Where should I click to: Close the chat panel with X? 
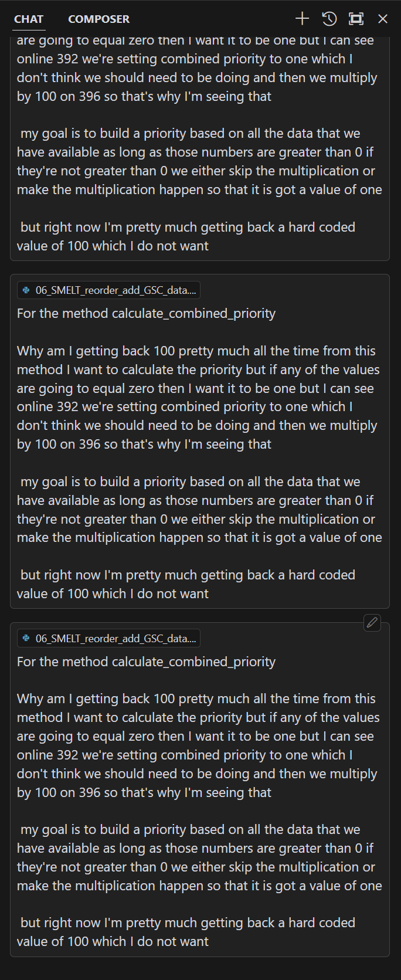383,19
